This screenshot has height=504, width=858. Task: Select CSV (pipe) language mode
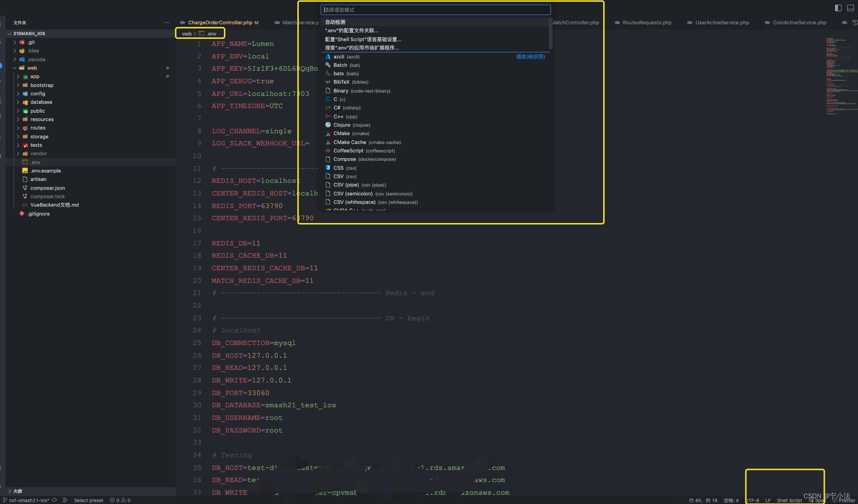[435, 185]
